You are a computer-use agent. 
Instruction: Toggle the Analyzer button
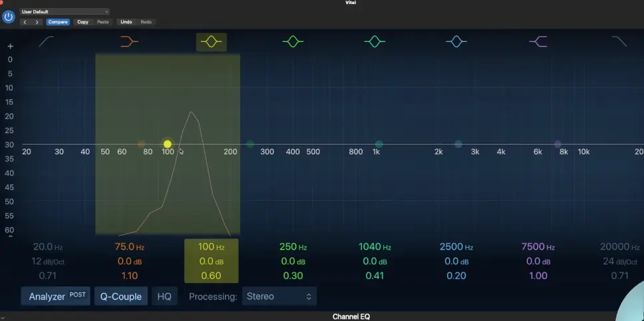coord(55,296)
